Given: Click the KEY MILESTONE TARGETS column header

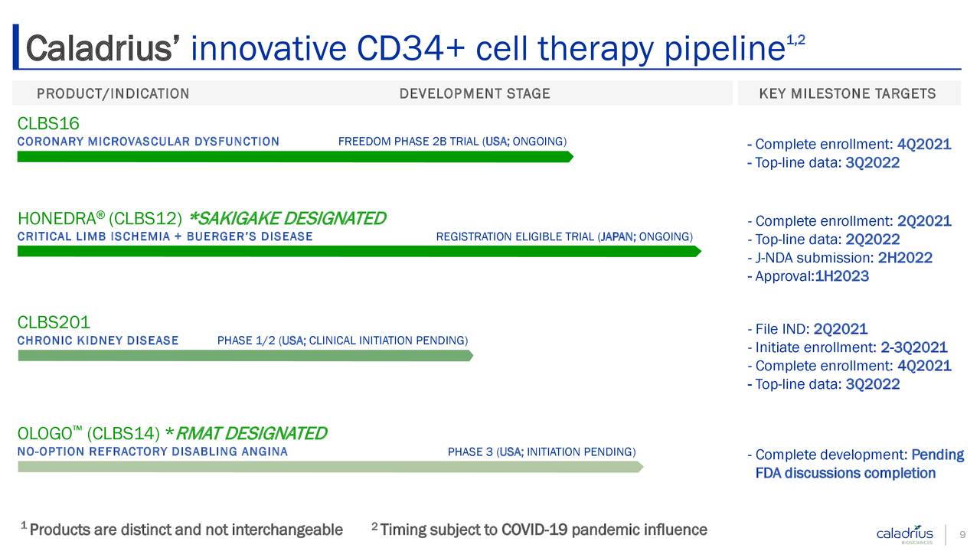Looking at the screenshot, I should coord(848,94).
